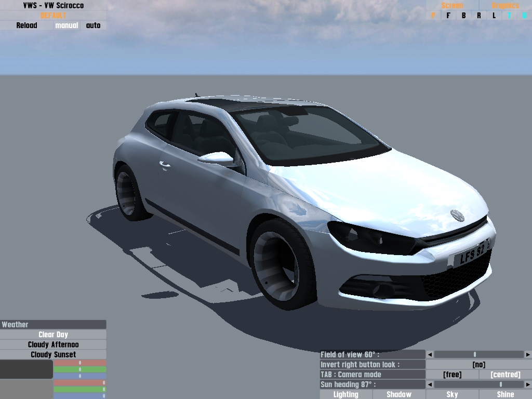This screenshot has width=532, height=399.
Task: Open the Sky tab
Action: [453, 394]
